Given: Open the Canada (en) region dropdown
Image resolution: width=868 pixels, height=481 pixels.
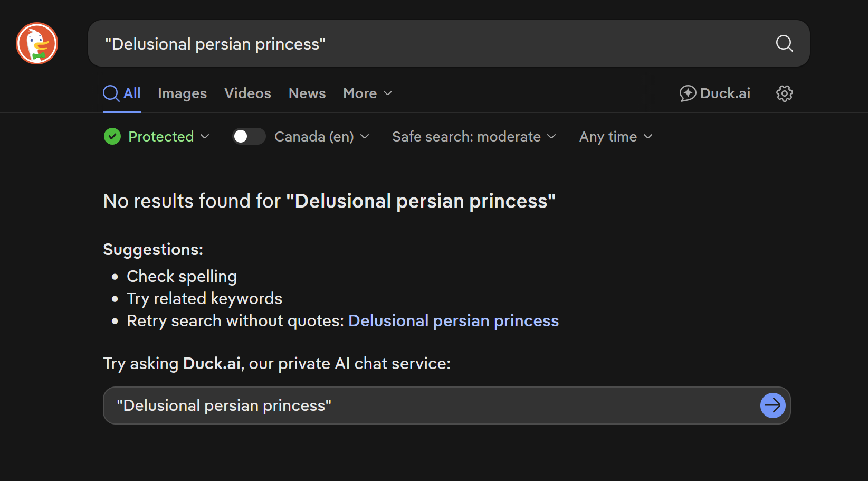Looking at the screenshot, I should (x=321, y=137).
